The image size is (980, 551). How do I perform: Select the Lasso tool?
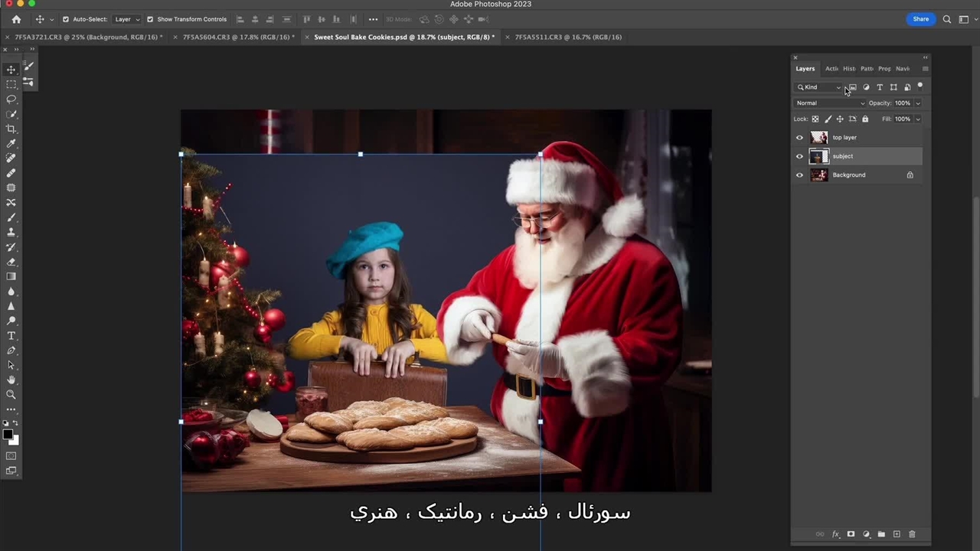click(x=11, y=99)
